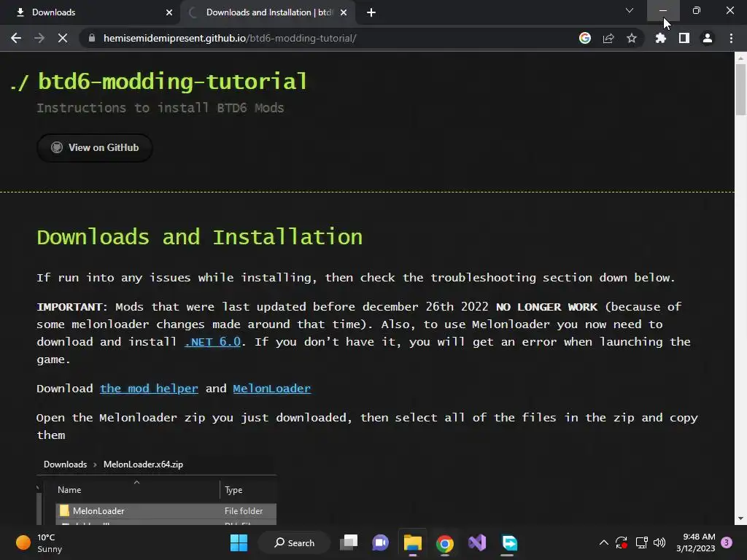Viewport: 747px width, 560px height.
Task: Open the Extensions puzzle menu
Action: tap(661, 38)
